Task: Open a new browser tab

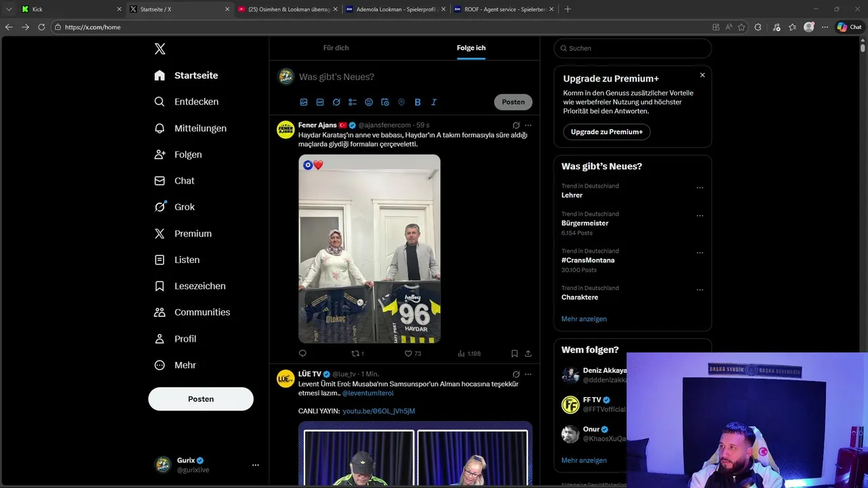Action: point(568,9)
